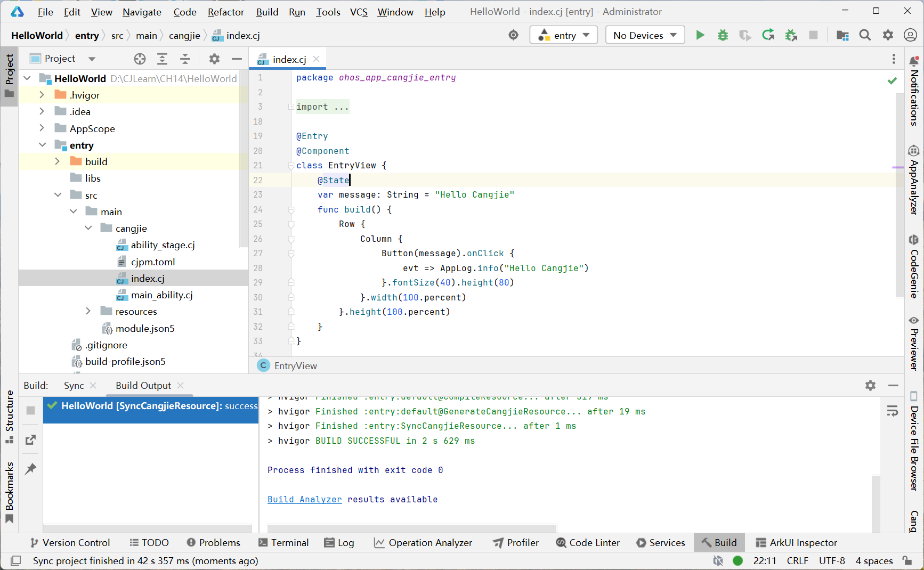Toggle soft-wrap in build output
The width and height of the screenshot is (924, 570).
[893, 411]
